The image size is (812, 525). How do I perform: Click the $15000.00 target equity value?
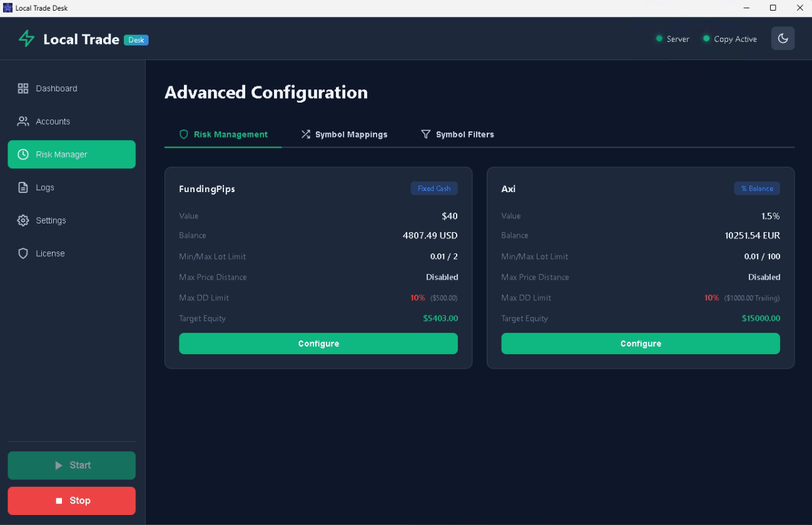click(761, 319)
